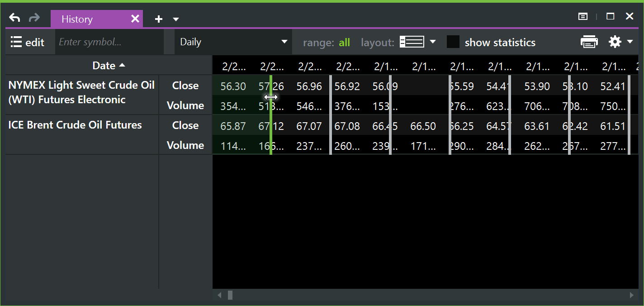Click the horizontal scrollbar thumb

pyautogui.click(x=230, y=296)
